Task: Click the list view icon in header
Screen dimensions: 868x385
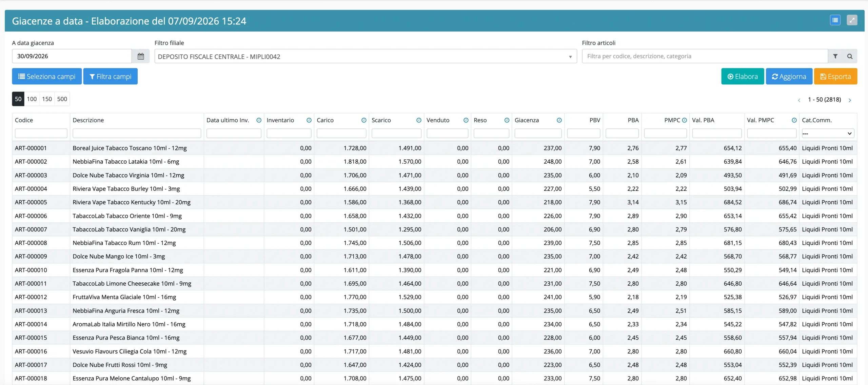Action: coord(835,20)
